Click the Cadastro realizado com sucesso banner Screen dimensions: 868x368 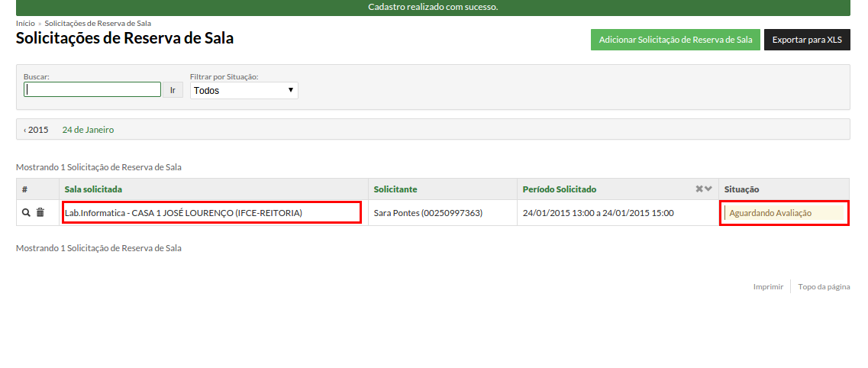[x=433, y=7]
